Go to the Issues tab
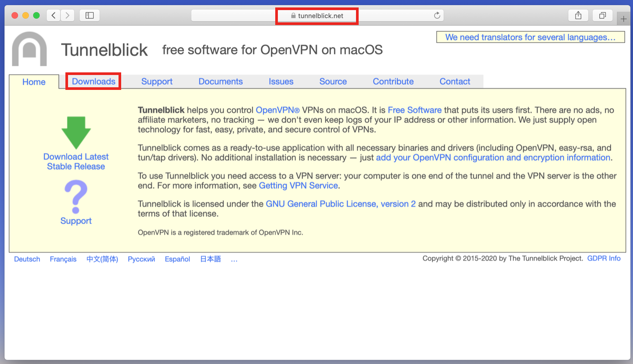This screenshot has width=633, height=364. [281, 82]
